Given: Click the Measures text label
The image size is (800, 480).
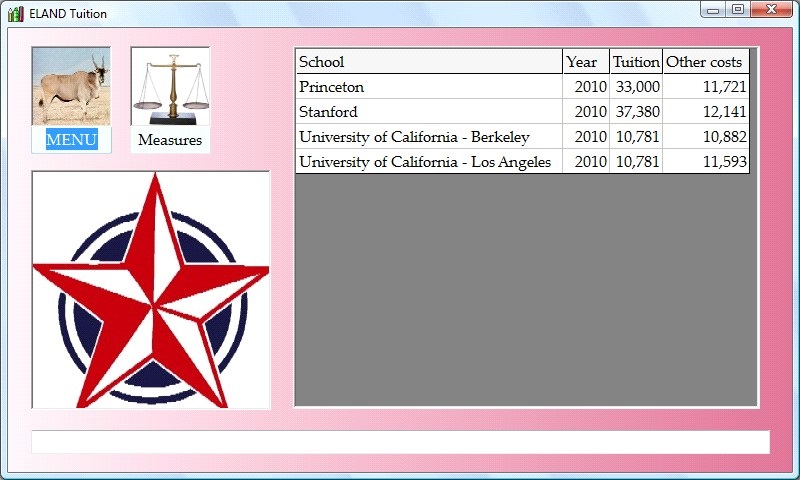Looking at the screenshot, I should pyautogui.click(x=170, y=140).
